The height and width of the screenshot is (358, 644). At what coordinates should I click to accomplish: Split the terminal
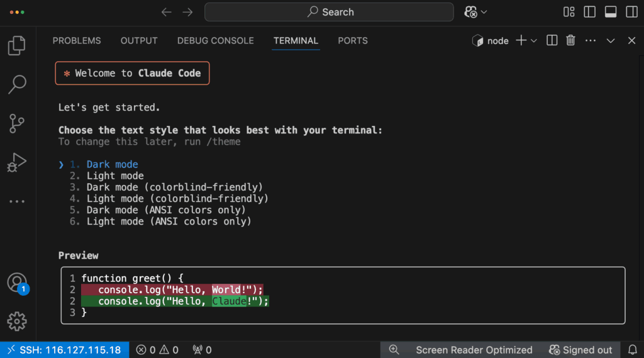pos(552,40)
